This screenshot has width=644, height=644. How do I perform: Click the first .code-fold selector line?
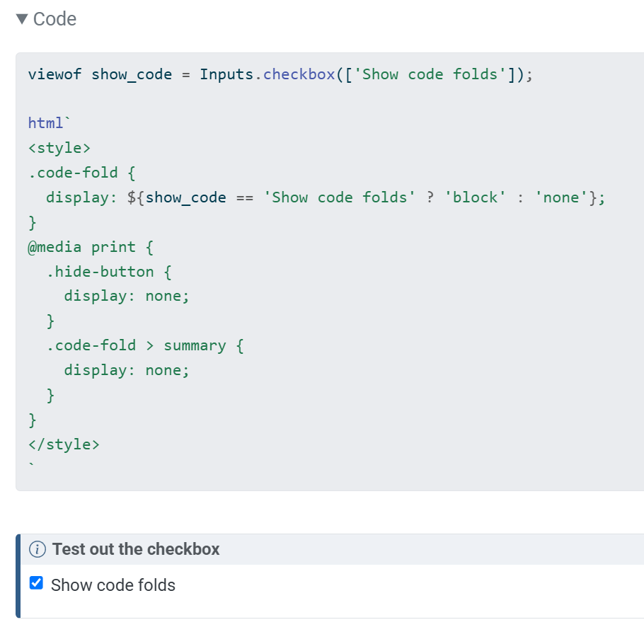81,173
